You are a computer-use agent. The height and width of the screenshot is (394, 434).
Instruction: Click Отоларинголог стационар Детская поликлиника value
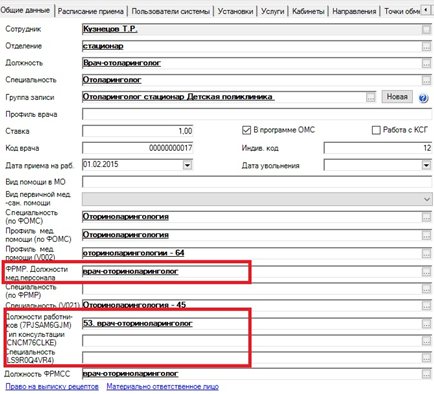click(x=178, y=97)
